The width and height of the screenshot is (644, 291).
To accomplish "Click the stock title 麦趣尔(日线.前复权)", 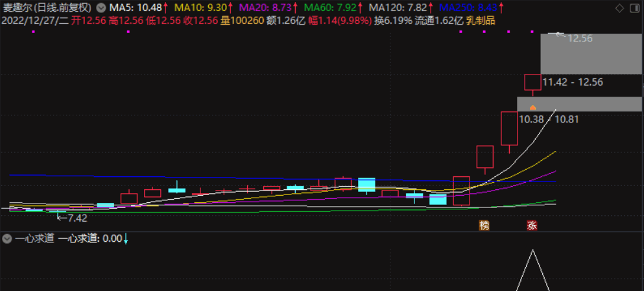I will click(x=47, y=7).
